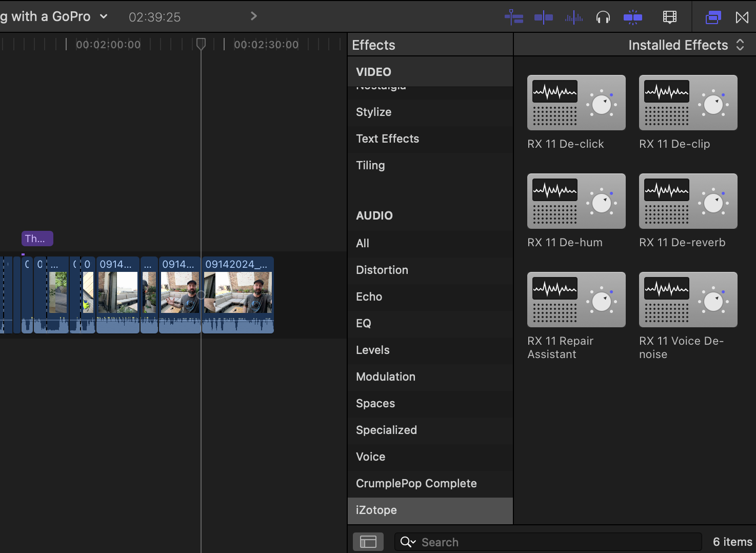Enable solo audio playback
This screenshot has width=756, height=553.
(x=603, y=16)
